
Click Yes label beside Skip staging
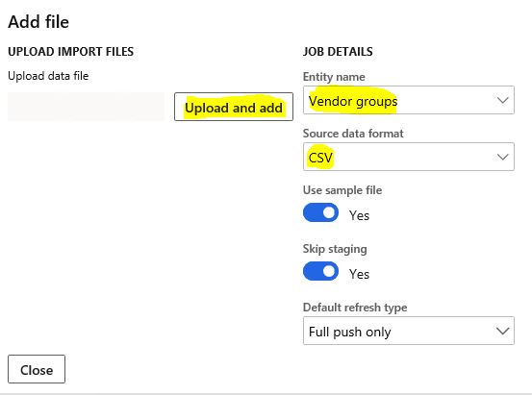click(x=359, y=274)
